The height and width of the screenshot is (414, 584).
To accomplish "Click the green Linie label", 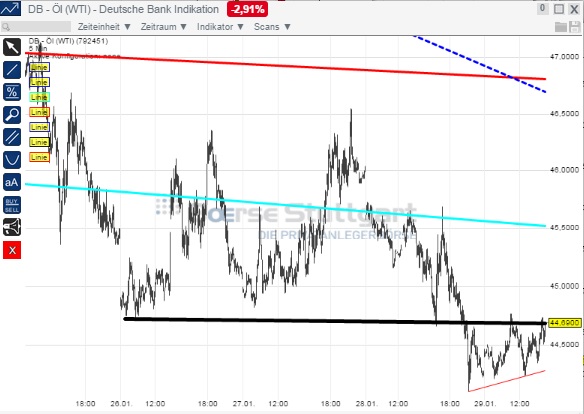I will (x=39, y=97).
